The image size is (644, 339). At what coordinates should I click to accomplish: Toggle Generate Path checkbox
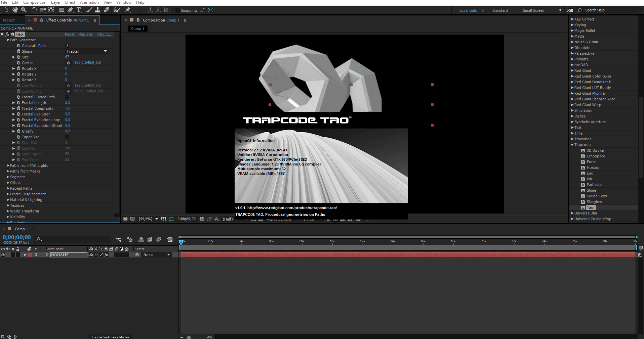click(x=67, y=46)
